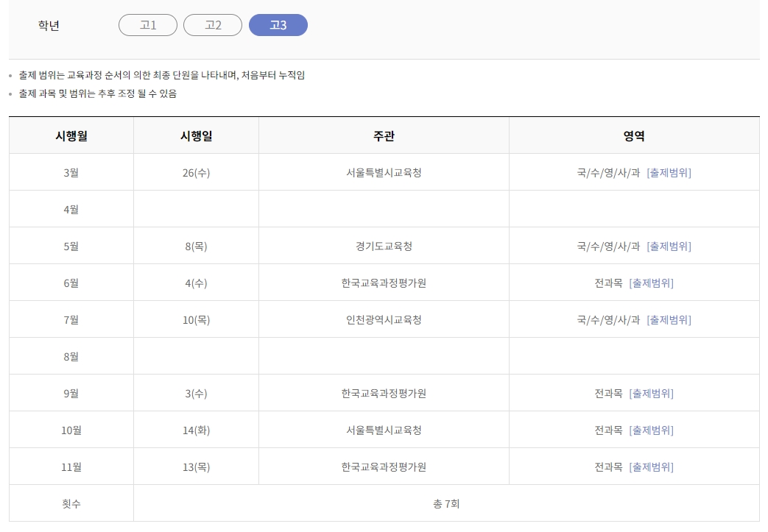Click the 영역 column header
The width and height of the screenshot is (768, 532).
click(635, 135)
